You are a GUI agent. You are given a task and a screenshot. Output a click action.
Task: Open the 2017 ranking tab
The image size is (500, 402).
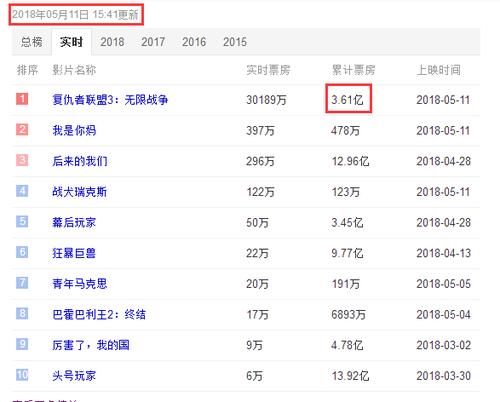click(x=153, y=42)
